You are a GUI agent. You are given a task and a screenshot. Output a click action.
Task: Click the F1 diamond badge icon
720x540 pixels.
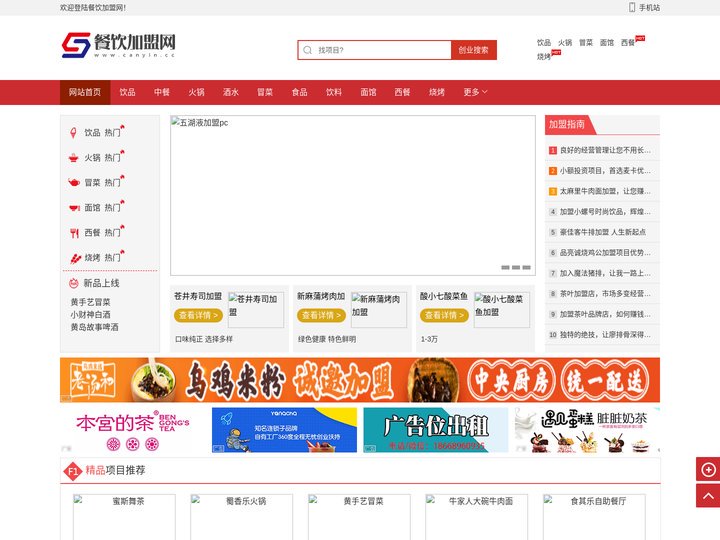[x=73, y=471]
